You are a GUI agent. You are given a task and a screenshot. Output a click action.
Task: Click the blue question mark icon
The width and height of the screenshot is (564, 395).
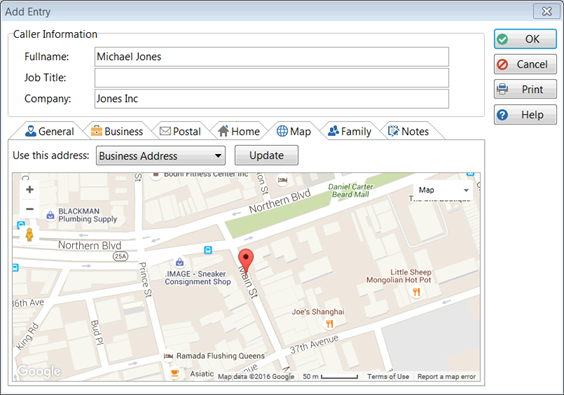[x=502, y=115]
